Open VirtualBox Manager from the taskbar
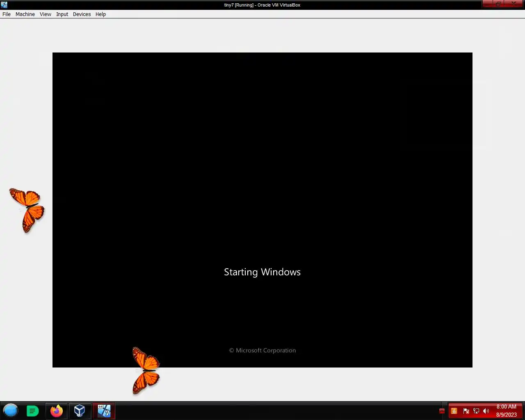This screenshot has height=420, width=525. [80, 411]
